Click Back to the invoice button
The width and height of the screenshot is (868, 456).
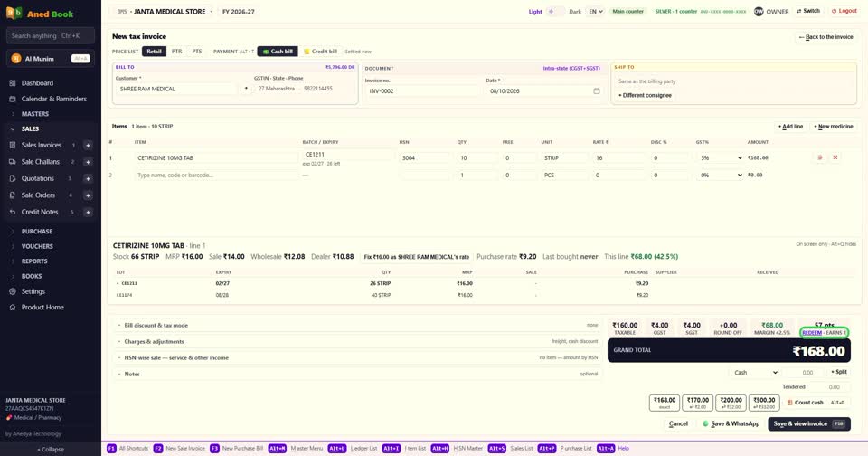click(826, 37)
